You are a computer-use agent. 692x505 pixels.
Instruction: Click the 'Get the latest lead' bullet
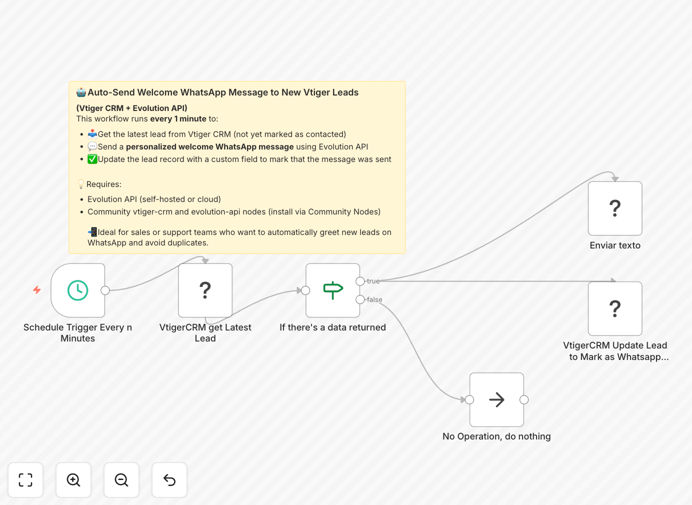click(217, 134)
